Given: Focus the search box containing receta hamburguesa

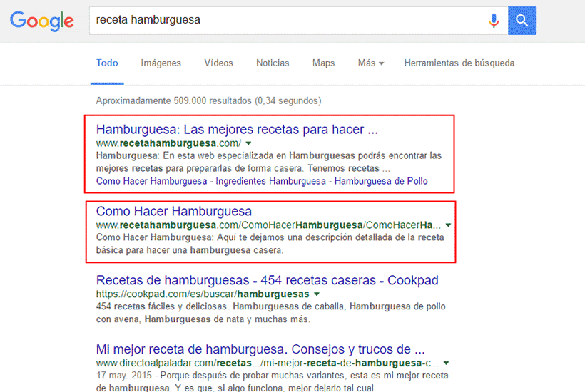Looking at the screenshot, I should pyautogui.click(x=298, y=21).
